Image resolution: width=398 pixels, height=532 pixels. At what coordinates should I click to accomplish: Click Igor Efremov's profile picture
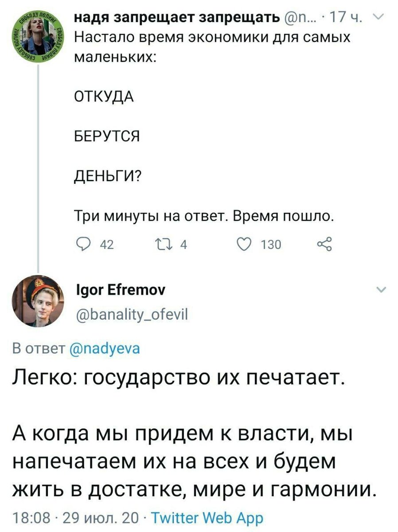[x=37, y=300]
